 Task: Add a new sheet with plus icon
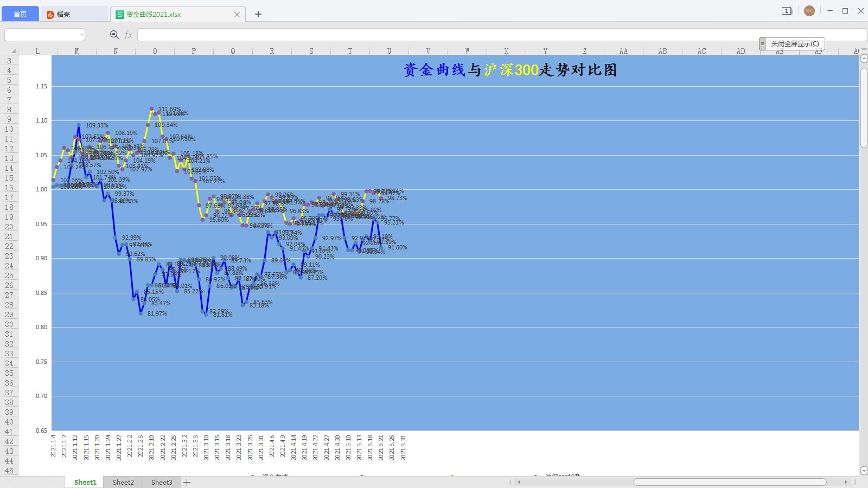click(187, 482)
